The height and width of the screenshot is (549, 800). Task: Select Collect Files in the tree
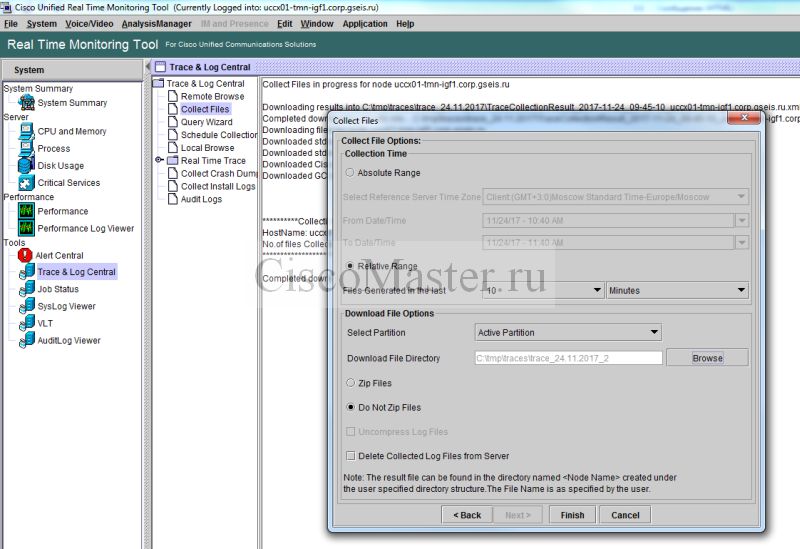click(x=205, y=109)
